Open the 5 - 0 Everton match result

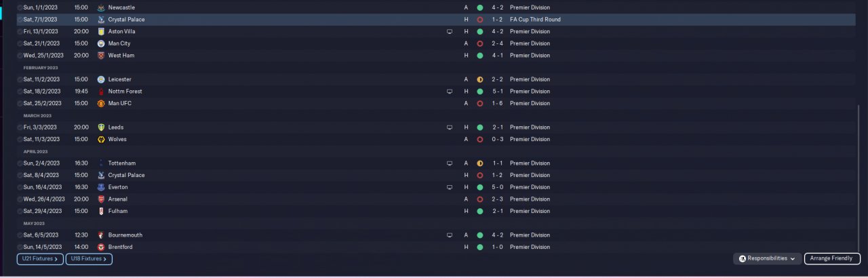497,187
